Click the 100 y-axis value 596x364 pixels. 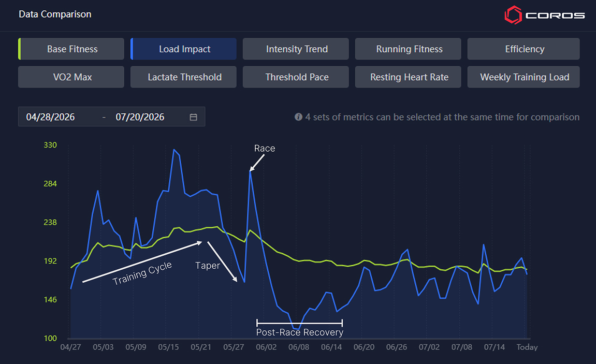click(x=50, y=338)
